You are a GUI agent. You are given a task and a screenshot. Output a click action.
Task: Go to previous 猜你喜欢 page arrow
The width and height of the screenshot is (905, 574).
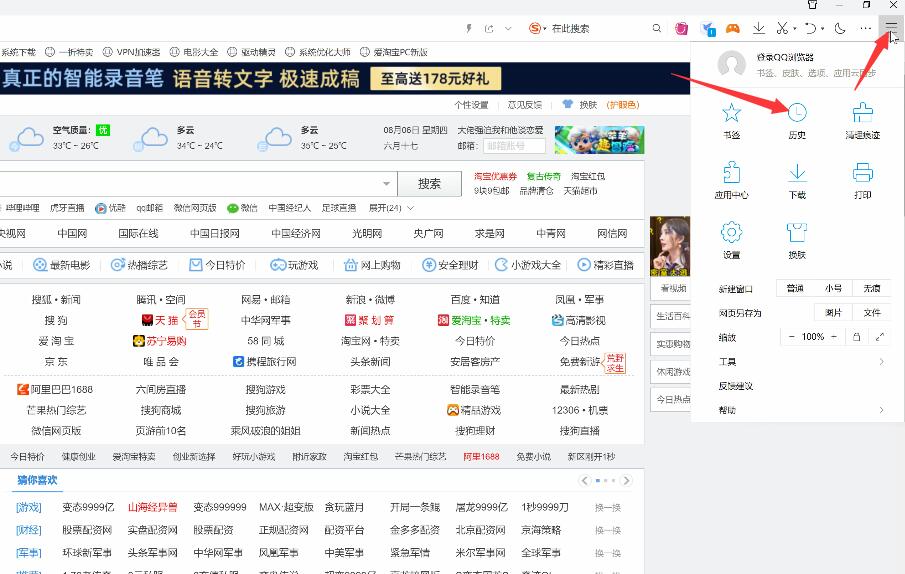coord(585,481)
